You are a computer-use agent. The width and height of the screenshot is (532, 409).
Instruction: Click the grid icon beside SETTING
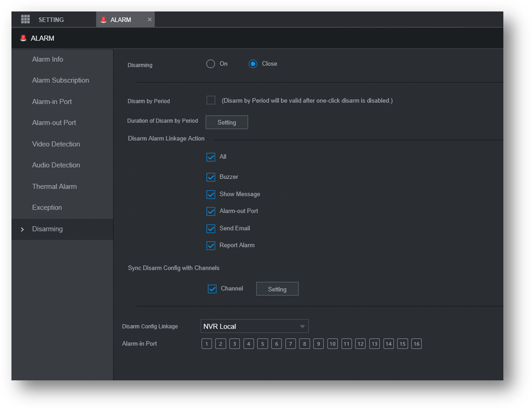pyautogui.click(x=25, y=19)
